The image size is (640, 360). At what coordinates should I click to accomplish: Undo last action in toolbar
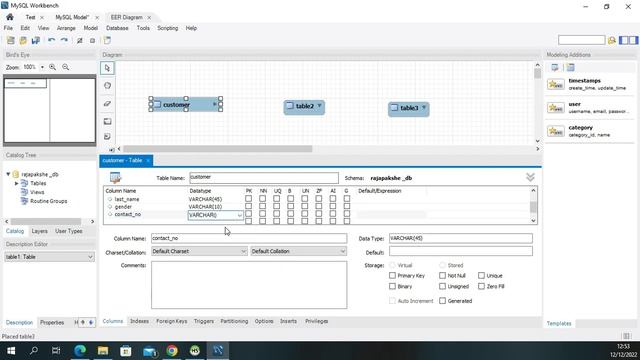[51, 40]
